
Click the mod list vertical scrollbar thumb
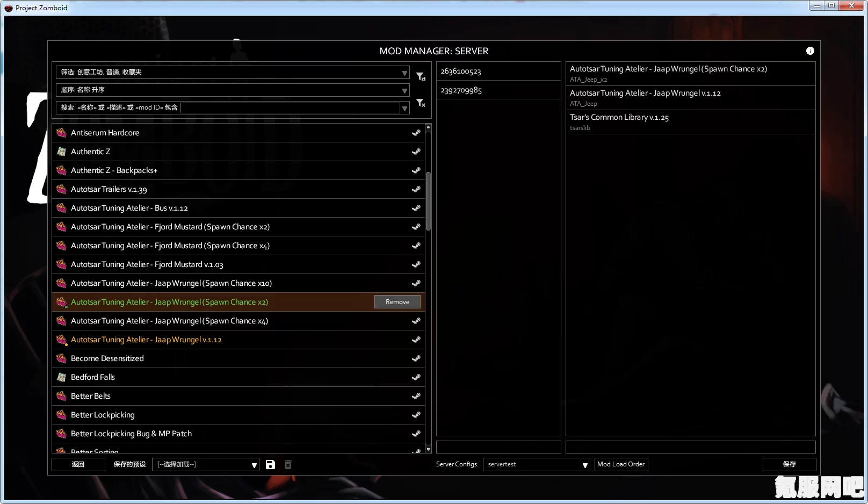(x=428, y=201)
